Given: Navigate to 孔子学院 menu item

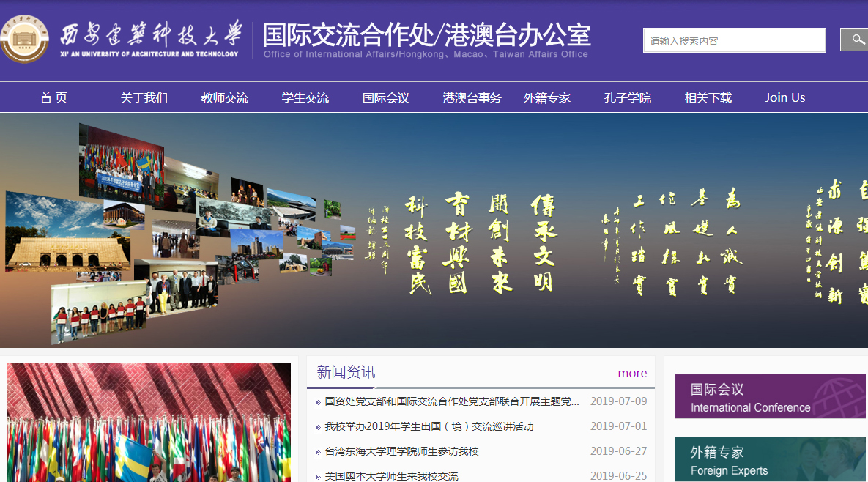Looking at the screenshot, I should pos(628,97).
